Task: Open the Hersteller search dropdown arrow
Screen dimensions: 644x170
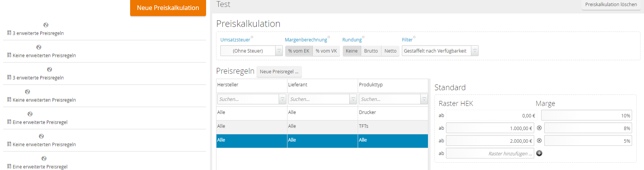Action: (x=282, y=99)
